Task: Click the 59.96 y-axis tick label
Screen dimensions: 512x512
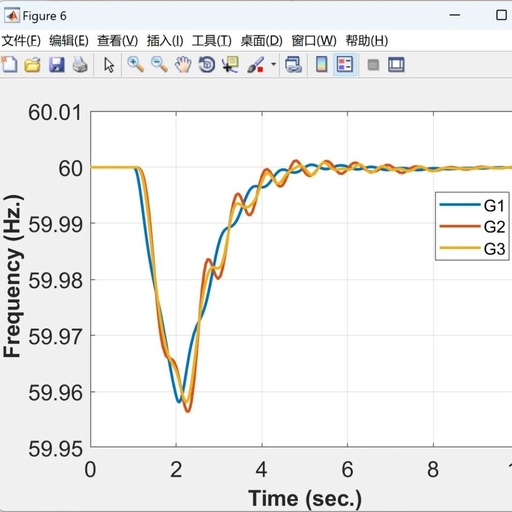Action: [55, 393]
